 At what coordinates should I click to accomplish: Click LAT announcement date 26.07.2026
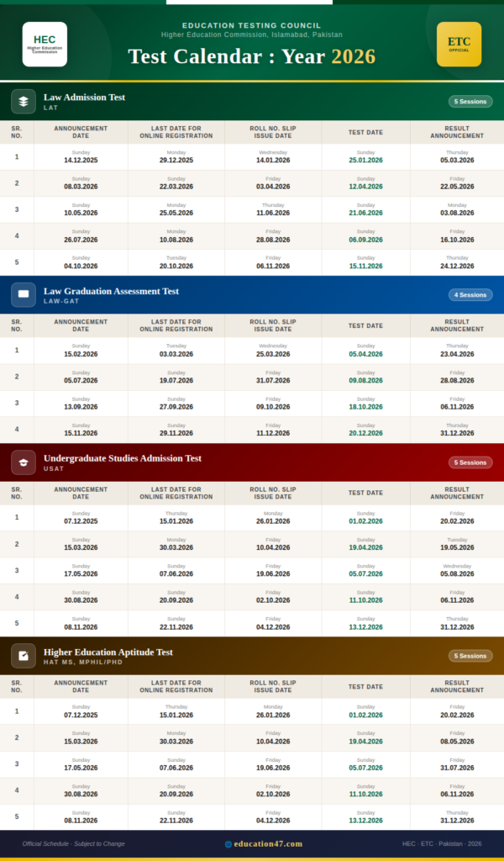point(81,240)
